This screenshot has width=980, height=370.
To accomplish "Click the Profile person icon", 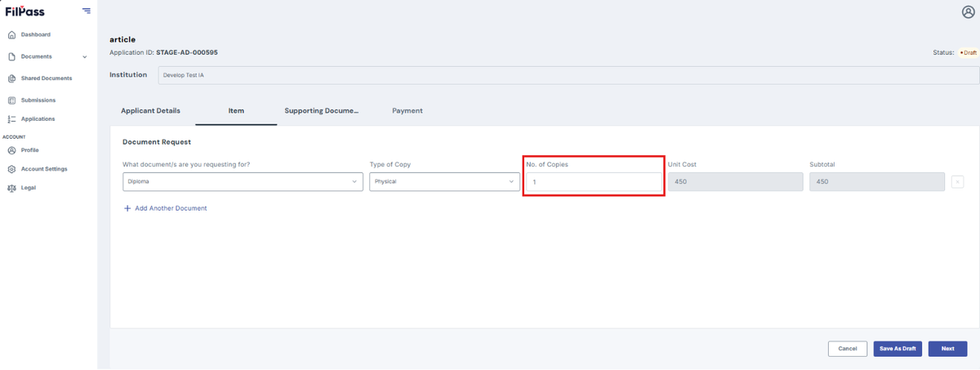I will (x=11, y=150).
